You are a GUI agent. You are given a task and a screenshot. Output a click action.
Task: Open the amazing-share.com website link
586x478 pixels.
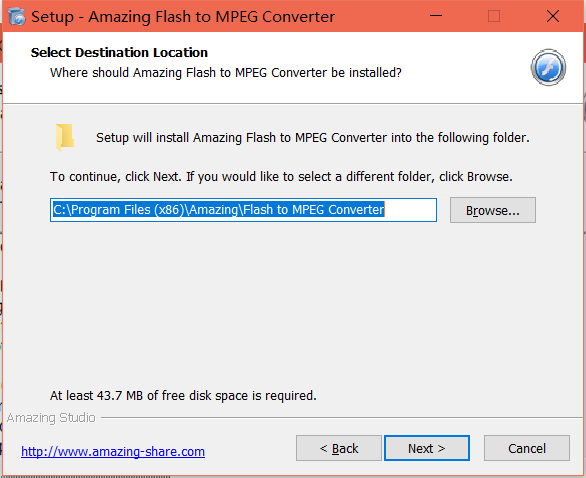113,451
